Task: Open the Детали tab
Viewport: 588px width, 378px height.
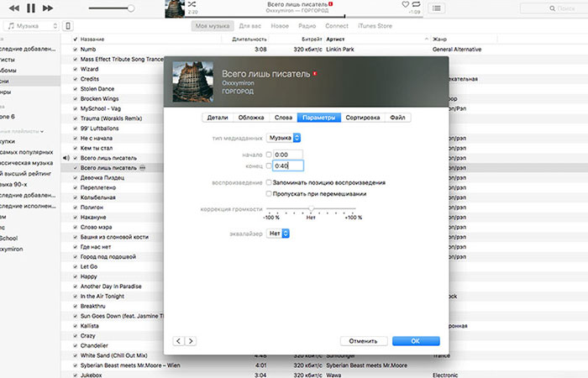Action: pos(218,118)
